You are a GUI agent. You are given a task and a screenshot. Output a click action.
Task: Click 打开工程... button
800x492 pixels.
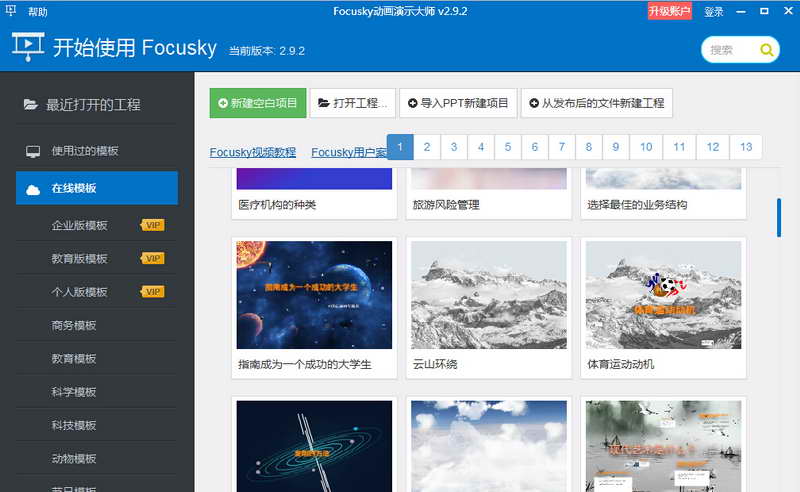pos(353,103)
